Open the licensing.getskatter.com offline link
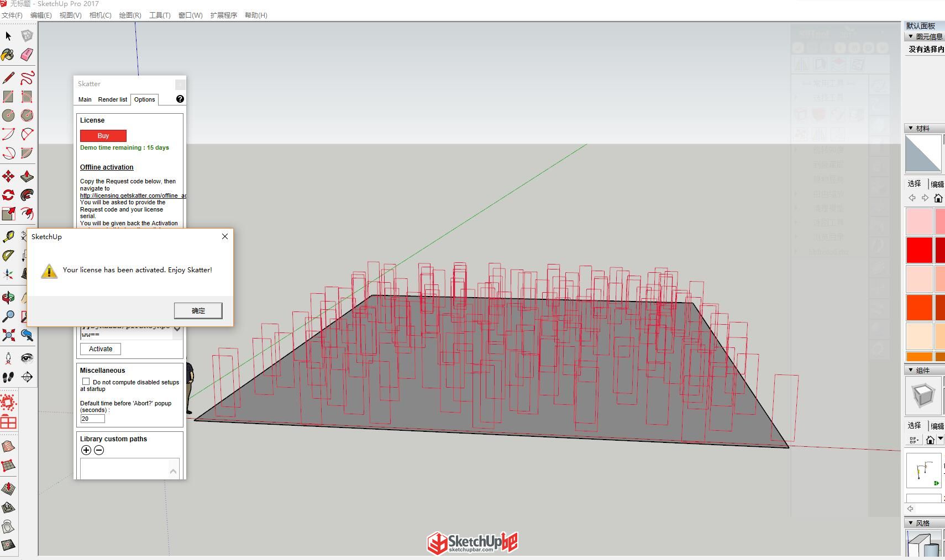The width and height of the screenshot is (945, 560). (133, 196)
